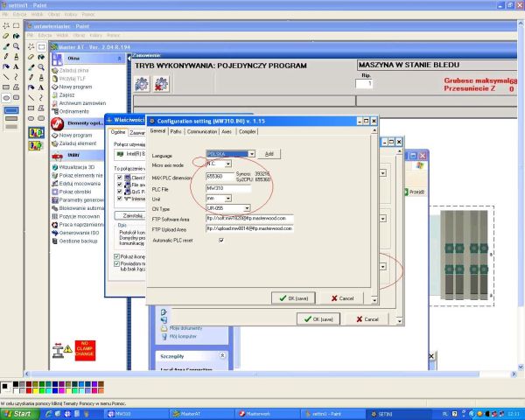Image resolution: width=525 pixels, height=420 pixels.
Task: Open the Language dropdown
Action: tap(252, 154)
